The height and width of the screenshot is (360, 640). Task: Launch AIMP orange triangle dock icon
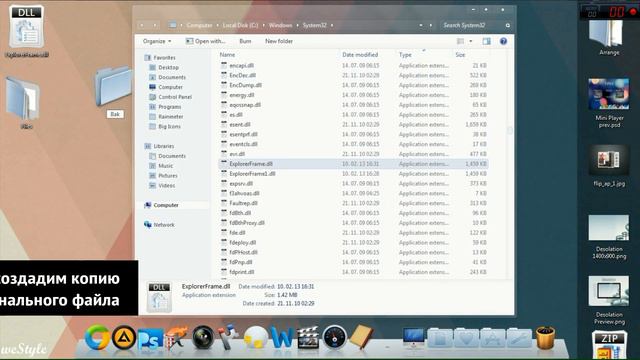[x=124, y=338]
